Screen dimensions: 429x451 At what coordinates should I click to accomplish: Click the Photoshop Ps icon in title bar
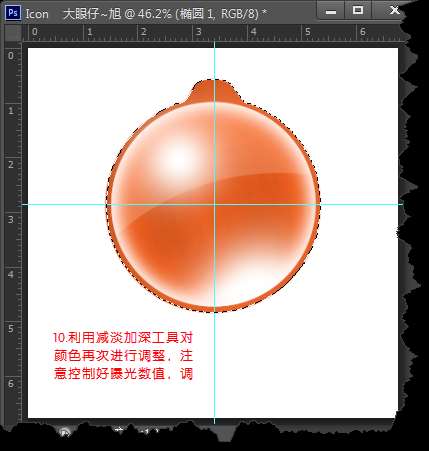coord(13,13)
